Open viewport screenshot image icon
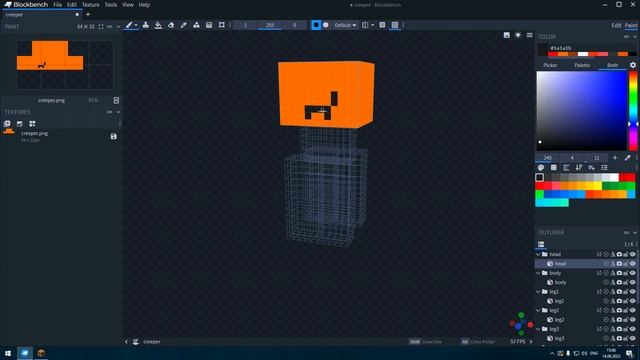This screenshot has height=360, width=640. (507, 35)
